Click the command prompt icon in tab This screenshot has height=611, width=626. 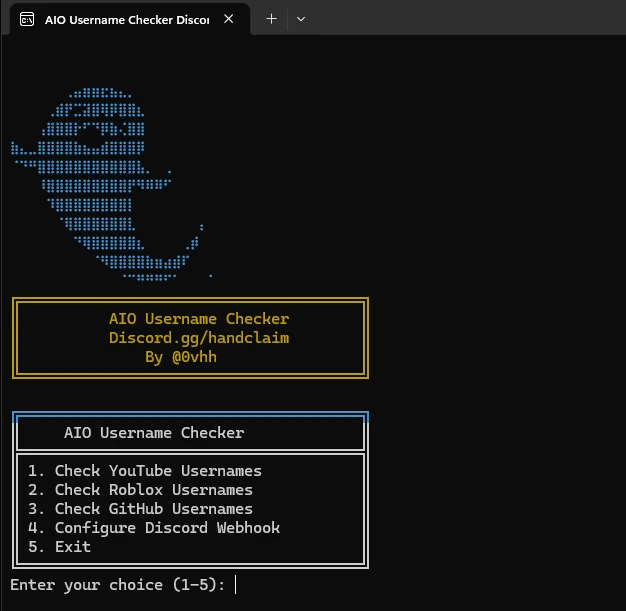click(x=27, y=19)
